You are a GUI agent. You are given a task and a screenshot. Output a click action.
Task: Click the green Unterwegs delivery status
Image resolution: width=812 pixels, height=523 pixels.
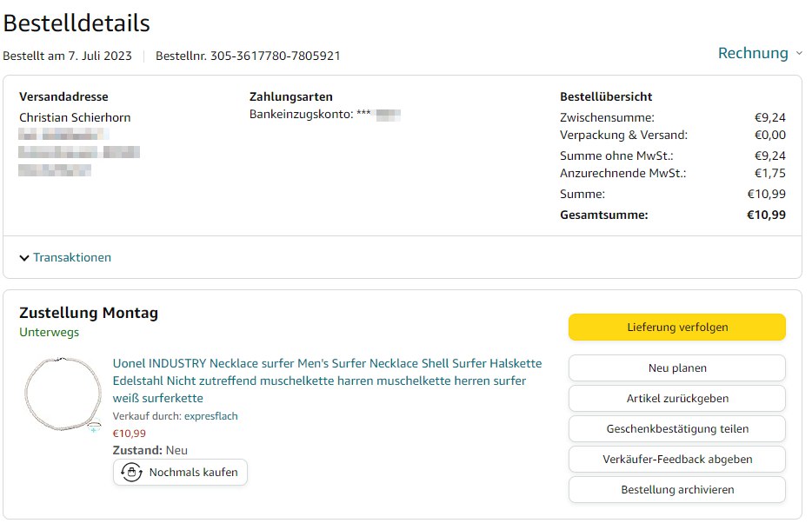point(49,333)
